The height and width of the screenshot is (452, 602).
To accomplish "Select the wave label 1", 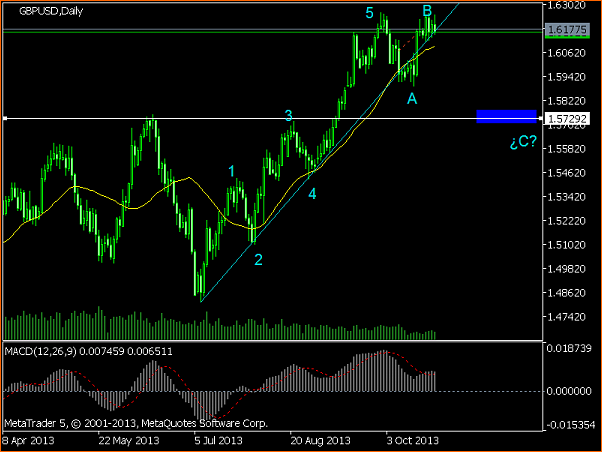I will [232, 171].
